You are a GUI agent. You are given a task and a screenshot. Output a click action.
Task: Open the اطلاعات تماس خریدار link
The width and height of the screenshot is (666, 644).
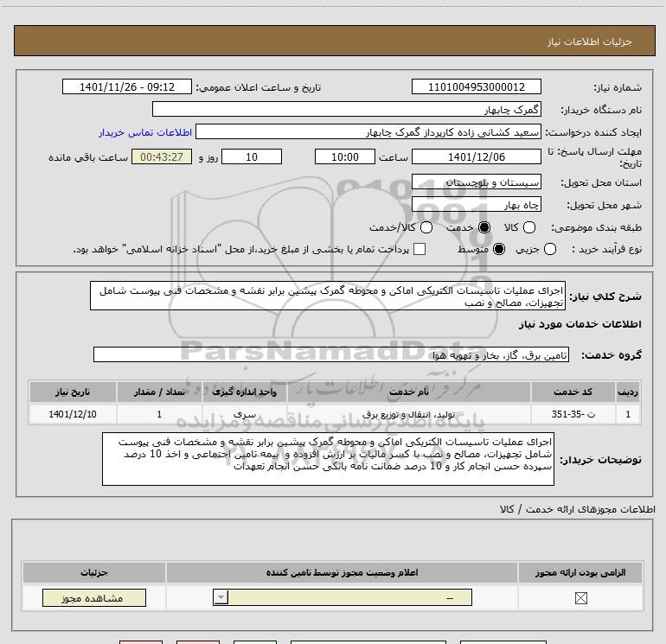click(x=145, y=132)
